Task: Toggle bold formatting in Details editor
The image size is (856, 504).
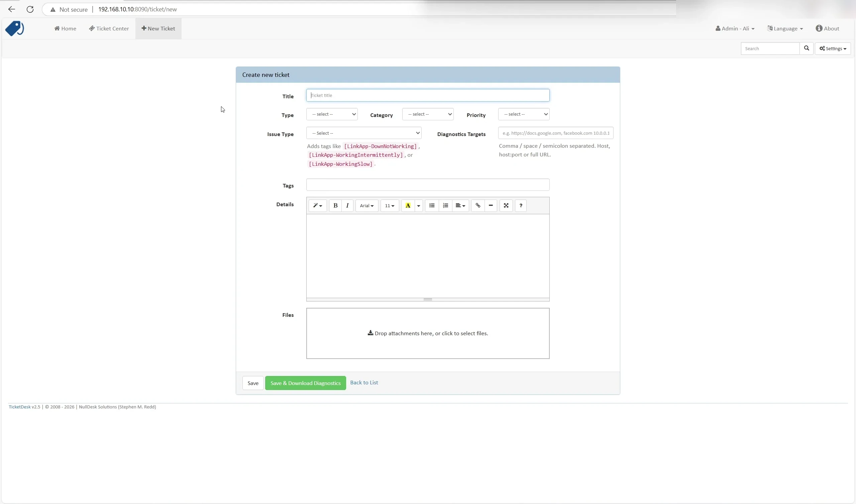Action: pyautogui.click(x=335, y=206)
